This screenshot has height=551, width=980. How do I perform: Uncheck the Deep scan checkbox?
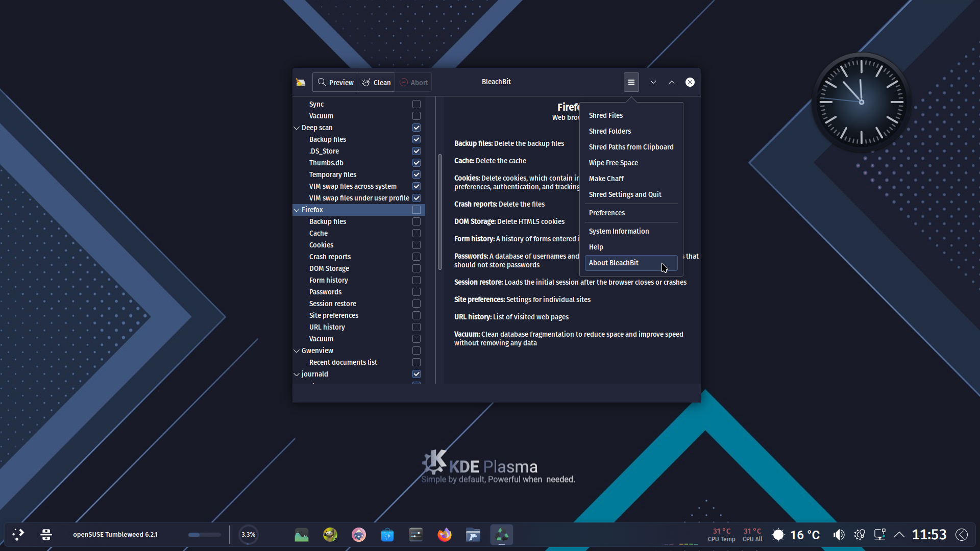(416, 128)
